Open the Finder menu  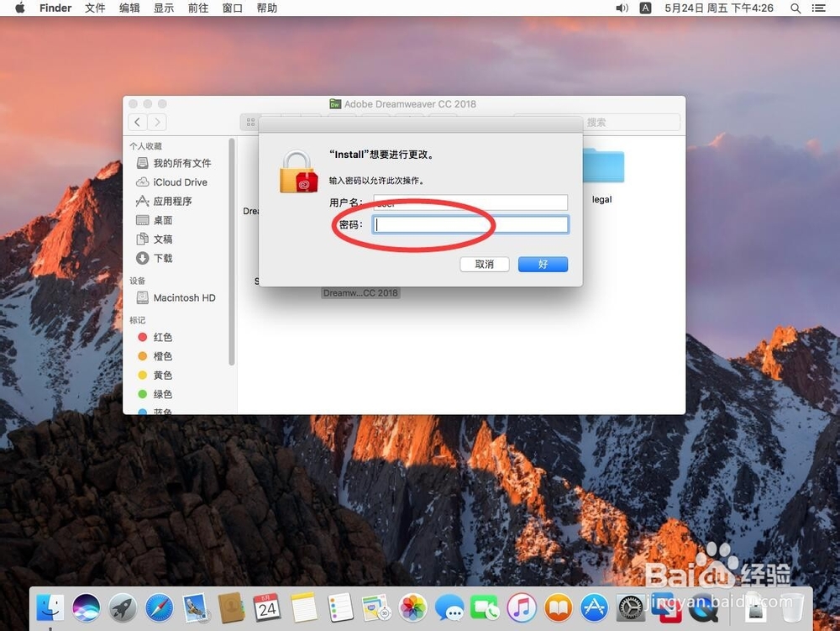click(x=55, y=8)
